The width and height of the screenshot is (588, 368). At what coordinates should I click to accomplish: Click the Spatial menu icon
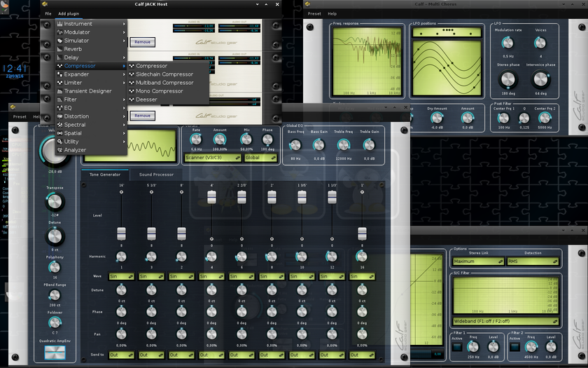click(x=59, y=133)
